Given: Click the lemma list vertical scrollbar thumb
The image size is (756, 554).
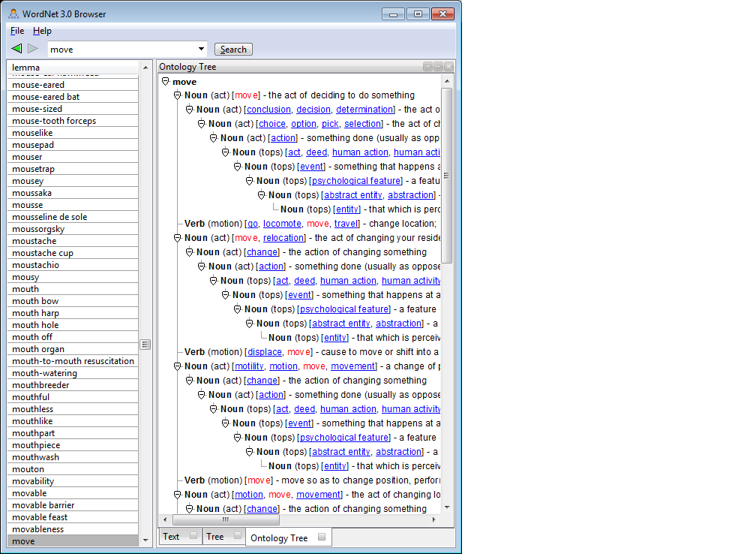Looking at the screenshot, I should coord(145,345).
